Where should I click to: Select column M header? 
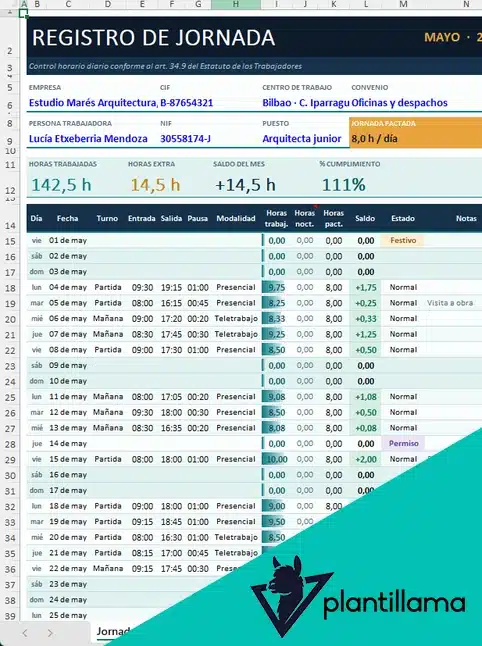pyautogui.click(x=403, y=4)
